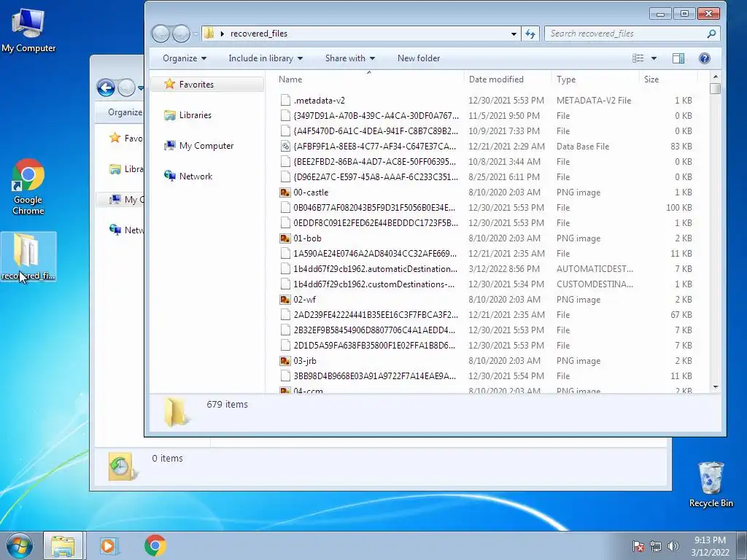Click the back arrow in the rear window
747x560 pixels.
pyautogui.click(x=106, y=87)
